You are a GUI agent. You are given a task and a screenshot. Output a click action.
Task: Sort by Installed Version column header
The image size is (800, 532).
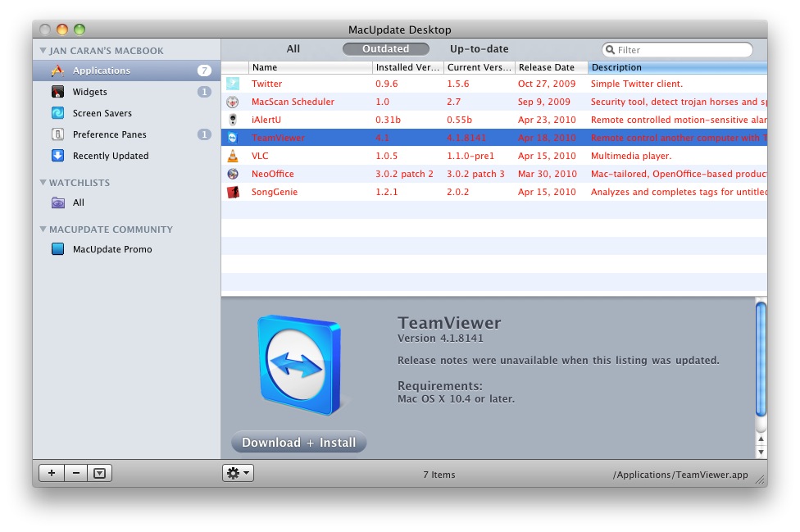tap(408, 67)
